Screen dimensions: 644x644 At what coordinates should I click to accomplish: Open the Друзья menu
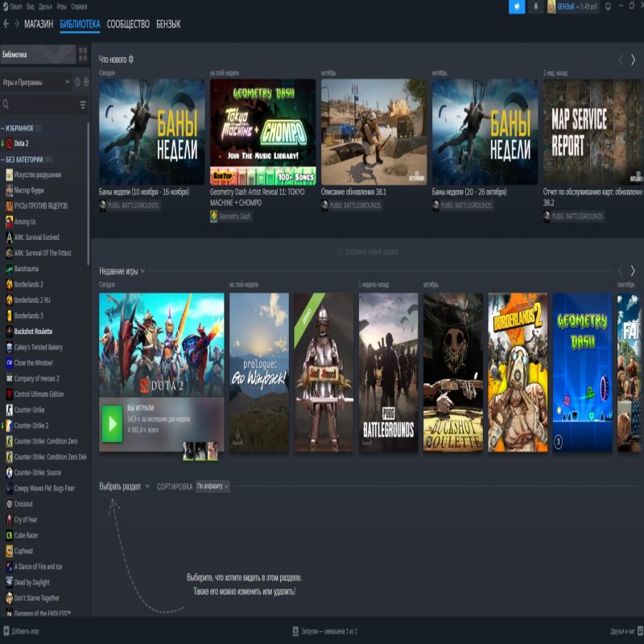[x=44, y=6]
